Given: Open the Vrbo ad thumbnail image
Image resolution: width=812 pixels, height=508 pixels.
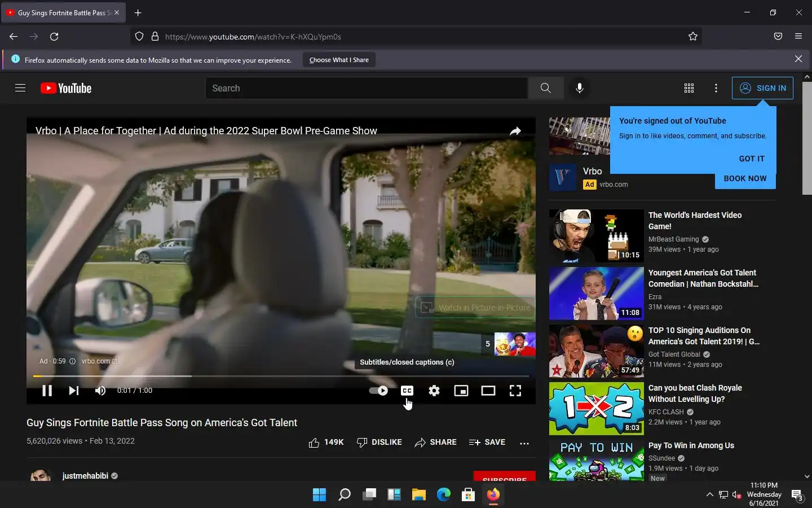Looking at the screenshot, I should pos(580,136).
